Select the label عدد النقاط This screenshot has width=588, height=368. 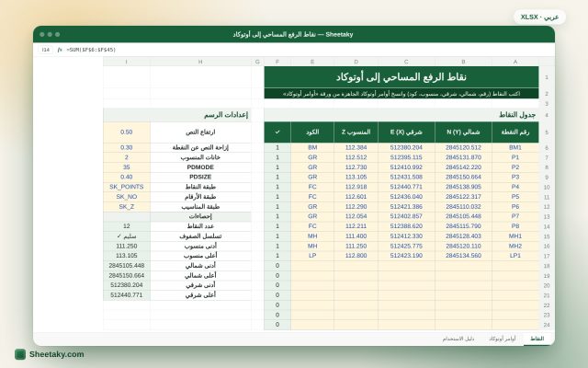200,226
